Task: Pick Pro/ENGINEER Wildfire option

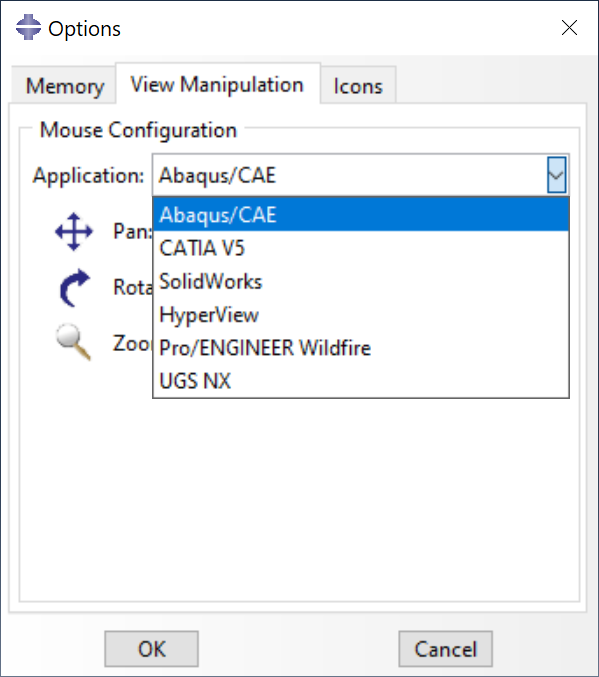Action: point(361,348)
